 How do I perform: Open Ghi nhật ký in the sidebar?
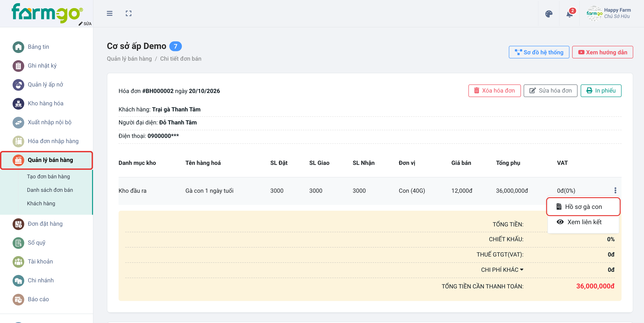(42, 66)
